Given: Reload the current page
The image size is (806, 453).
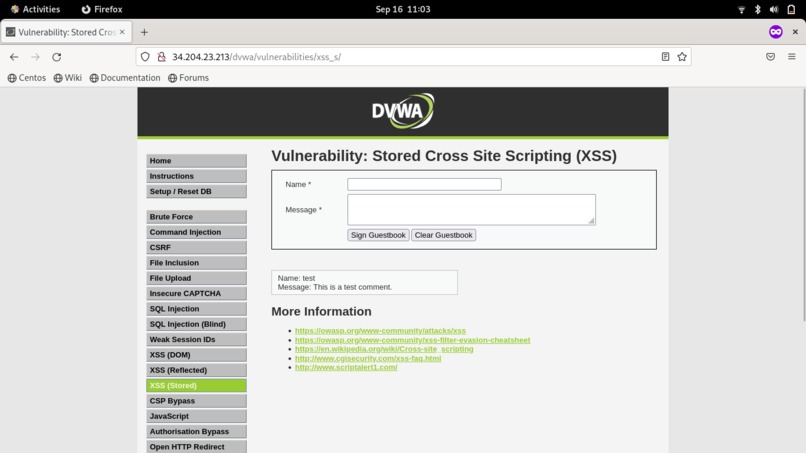Looking at the screenshot, I should tap(57, 57).
